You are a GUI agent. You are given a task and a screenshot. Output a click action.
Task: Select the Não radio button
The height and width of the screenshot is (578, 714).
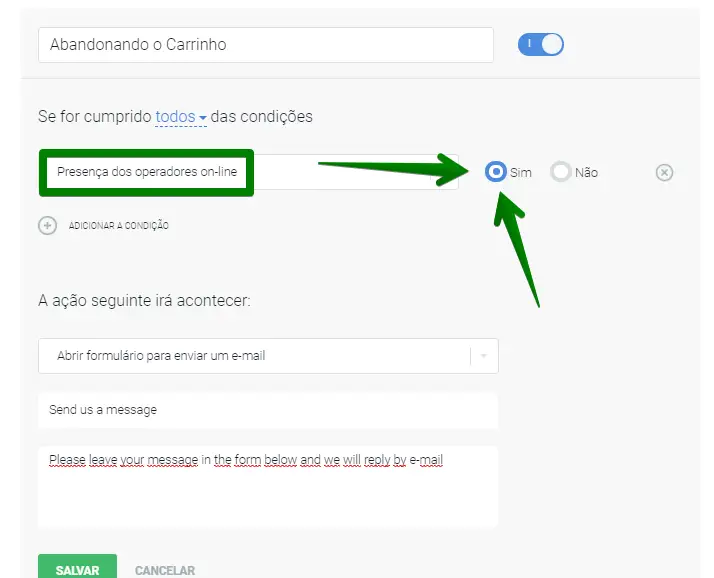[x=561, y=172]
